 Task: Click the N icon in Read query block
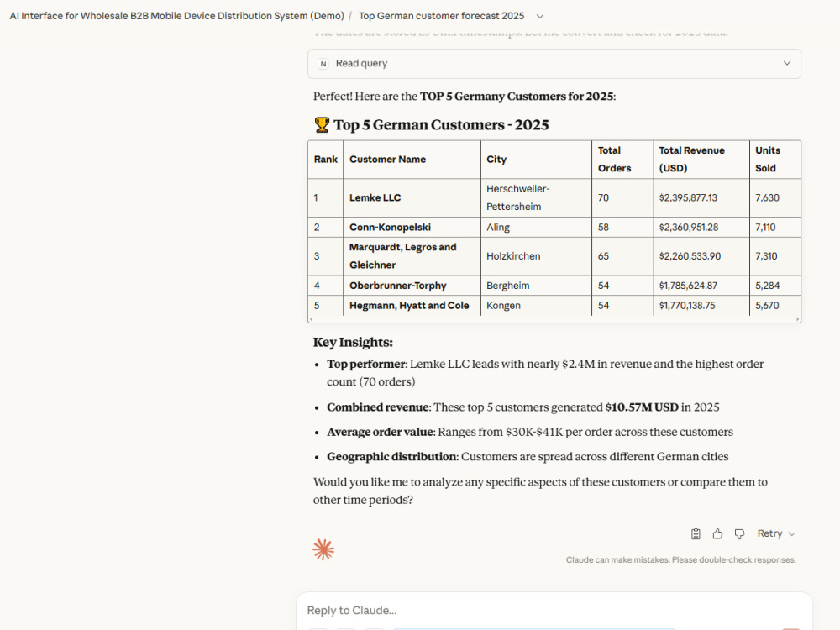tap(323, 64)
